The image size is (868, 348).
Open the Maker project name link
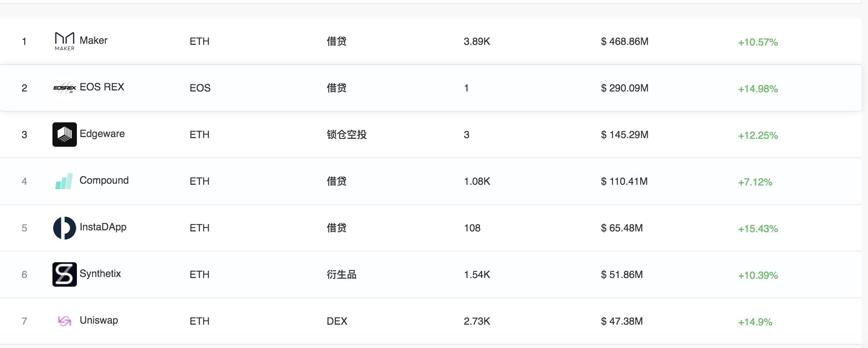(93, 41)
